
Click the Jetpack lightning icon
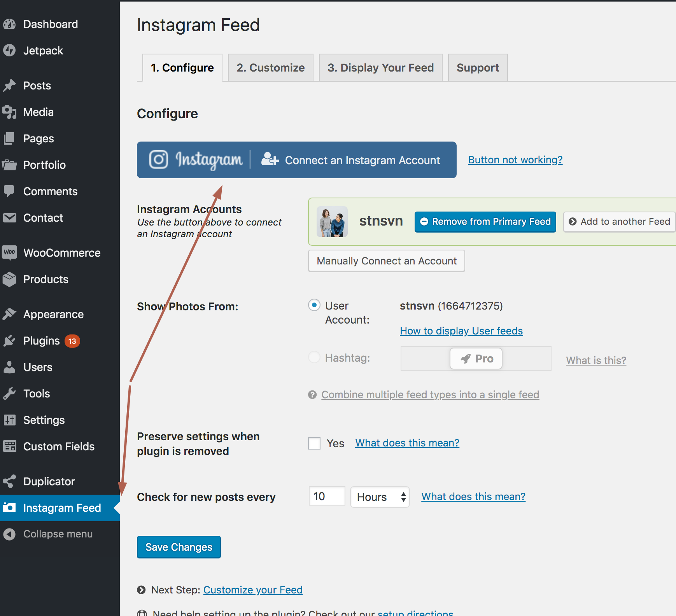9,51
